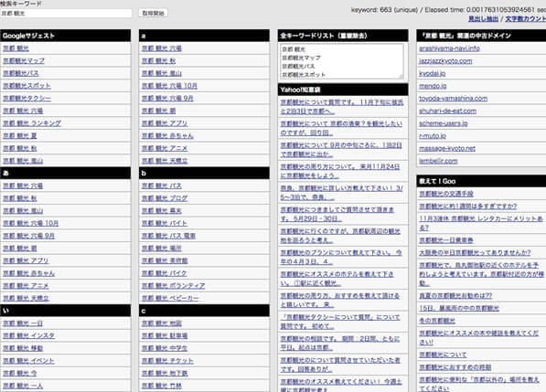Open the 京都 観光 駐車場 link
Image resolution: width=546 pixels, height=392 pixels.
click(x=165, y=335)
